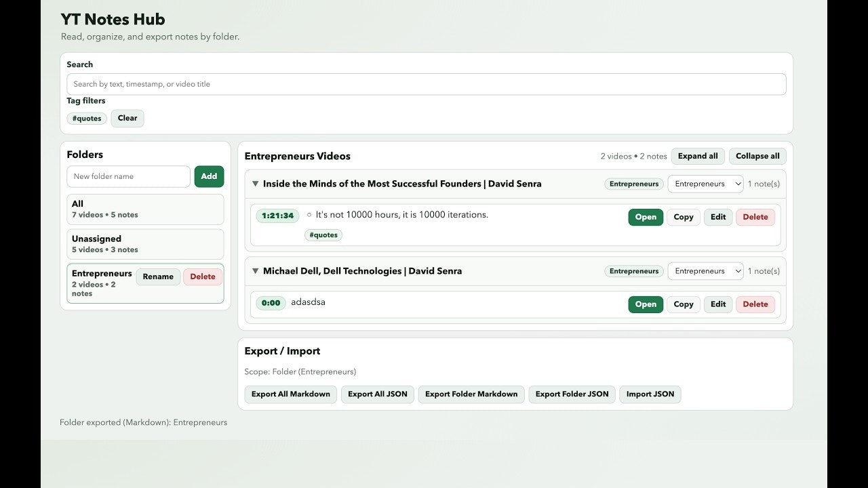
Task: Export All Markdown
Action: pos(291,394)
